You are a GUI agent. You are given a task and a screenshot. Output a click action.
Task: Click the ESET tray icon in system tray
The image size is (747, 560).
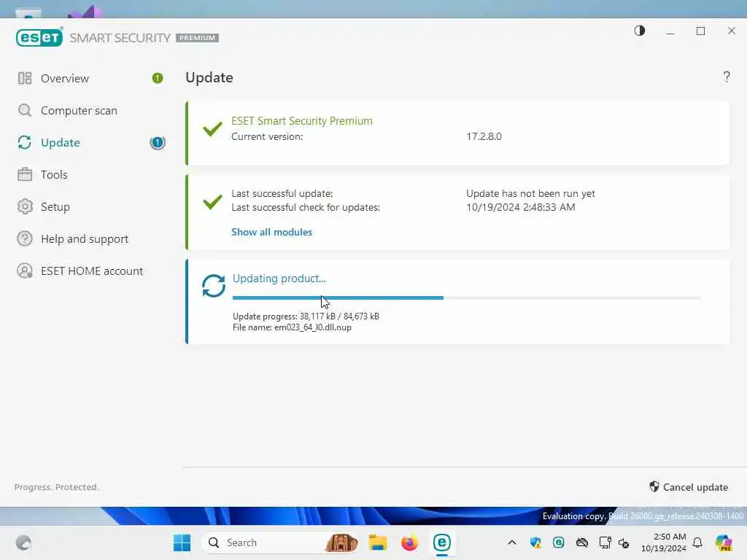point(558,542)
